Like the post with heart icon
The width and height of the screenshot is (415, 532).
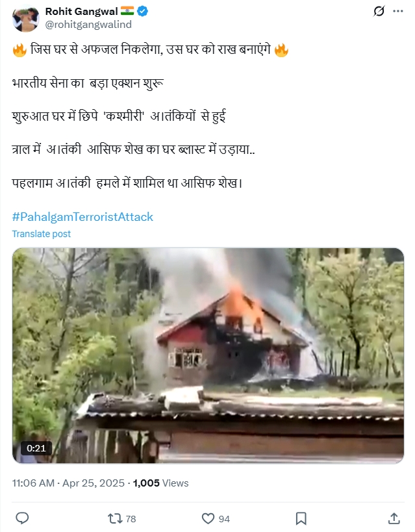tap(208, 519)
